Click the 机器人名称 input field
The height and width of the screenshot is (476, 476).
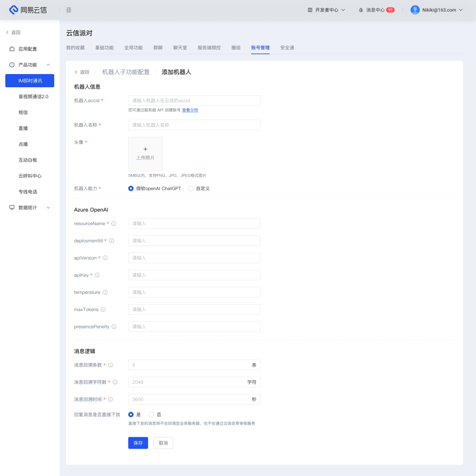(194, 125)
